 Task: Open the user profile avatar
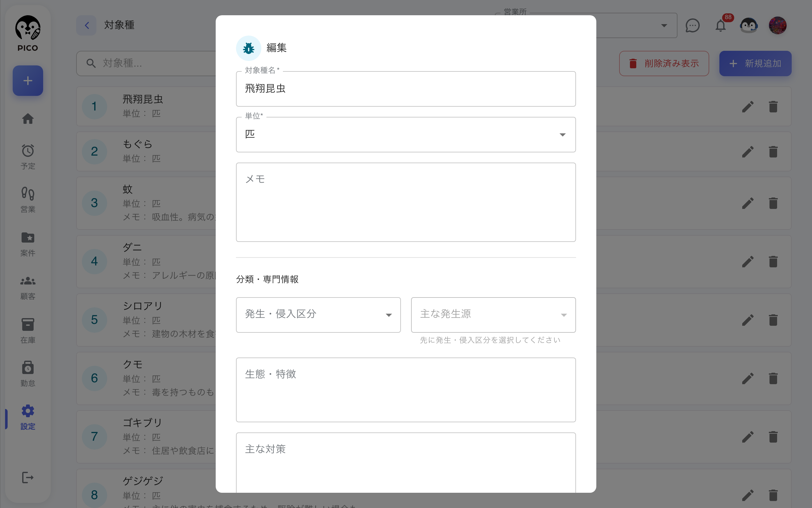[777, 25]
